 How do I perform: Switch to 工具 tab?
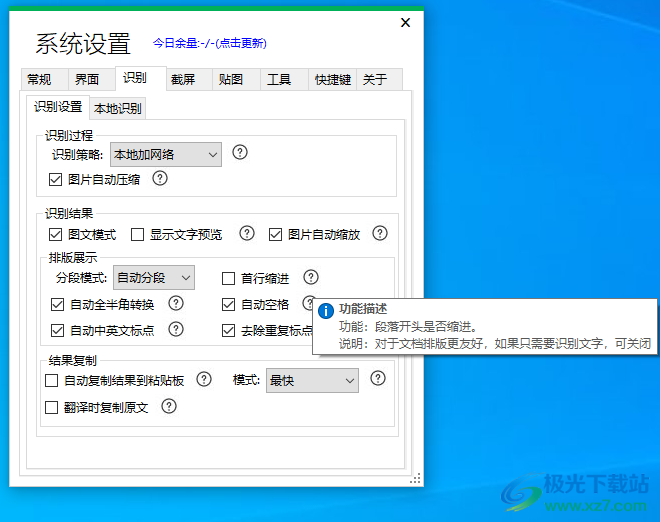284,79
